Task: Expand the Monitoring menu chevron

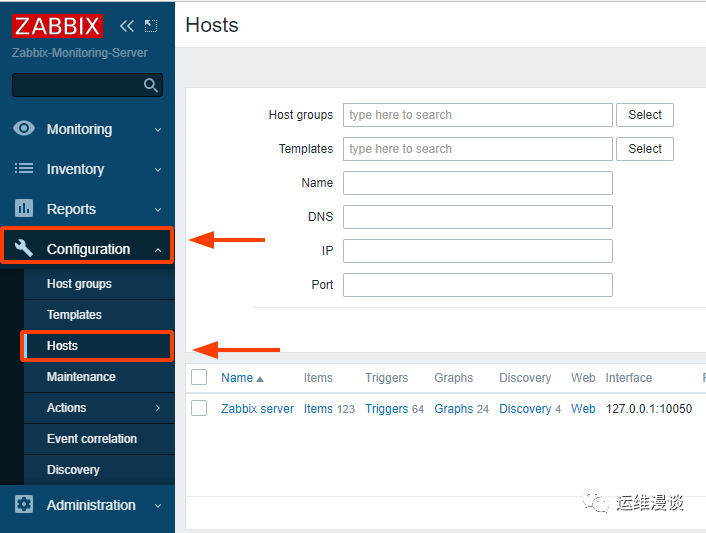Action: tap(158, 130)
